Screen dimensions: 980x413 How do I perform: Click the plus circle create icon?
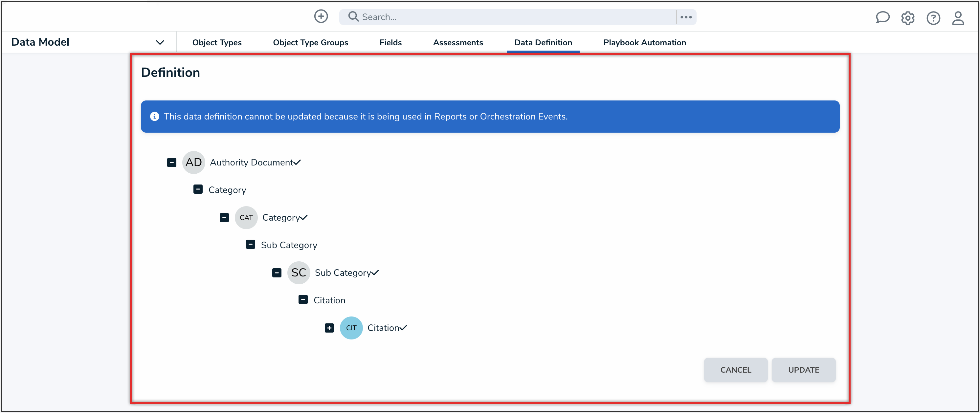tap(321, 16)
